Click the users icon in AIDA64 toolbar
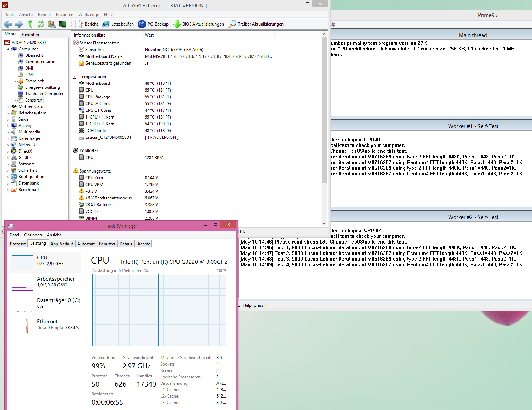Viewport: 532px width, 410px height. [51, 24]
